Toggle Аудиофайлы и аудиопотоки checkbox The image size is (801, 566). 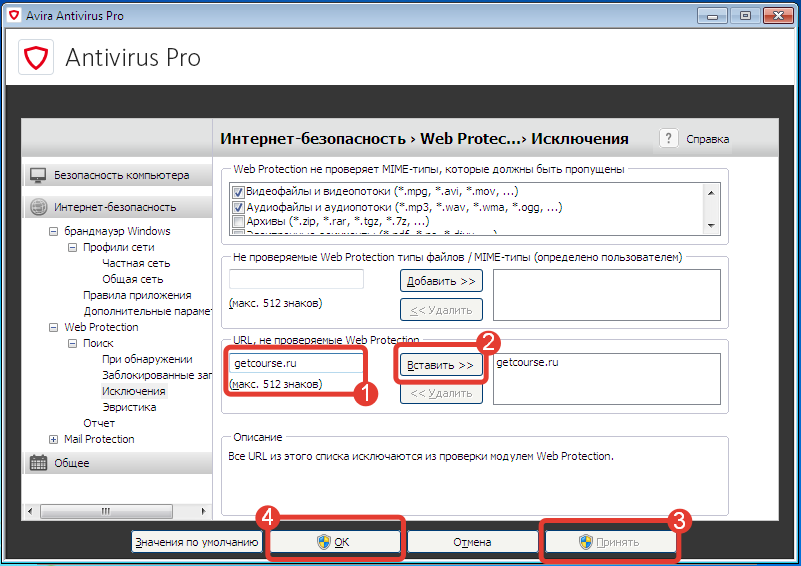(x=238, y=207)
